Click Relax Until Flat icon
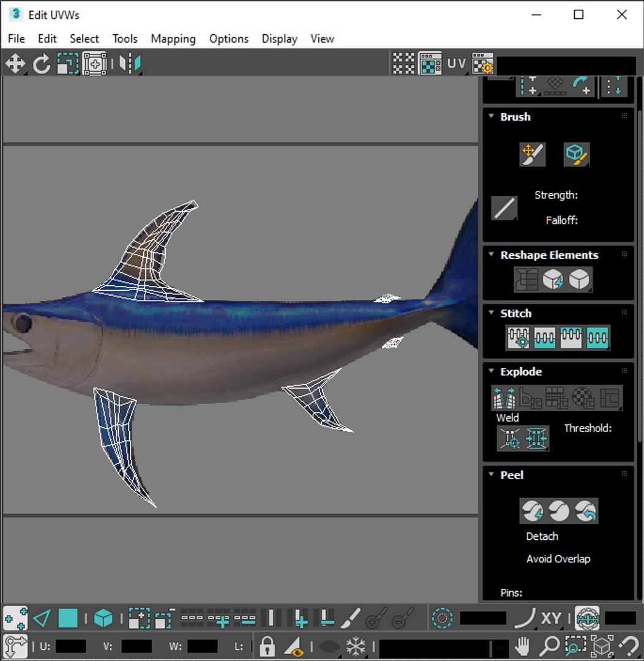 point(553,279)
